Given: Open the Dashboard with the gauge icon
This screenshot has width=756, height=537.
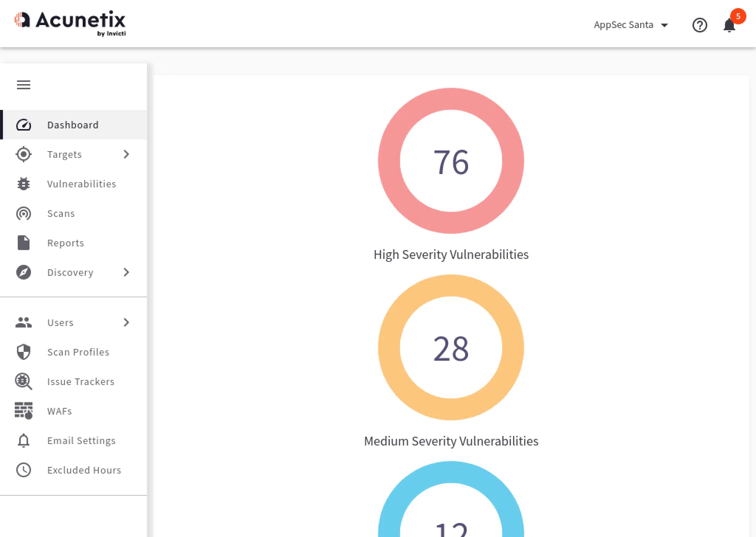Looking at the screenshot, I should pos(24,125).
